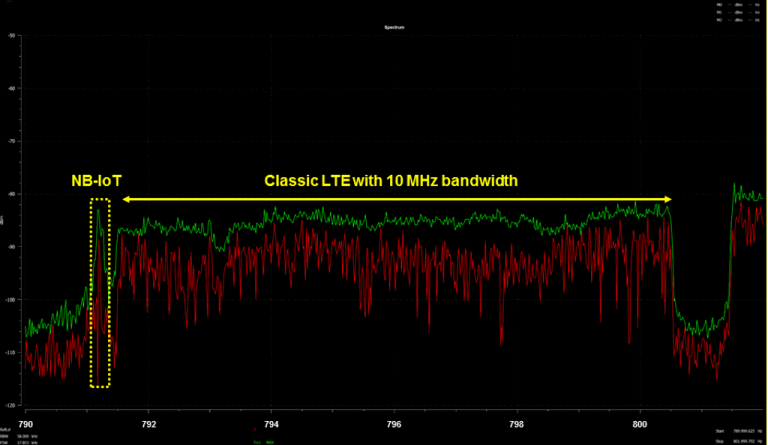768x445 pixels.
Task: Select the M2 marker readout row
Action: coord(738,20)
